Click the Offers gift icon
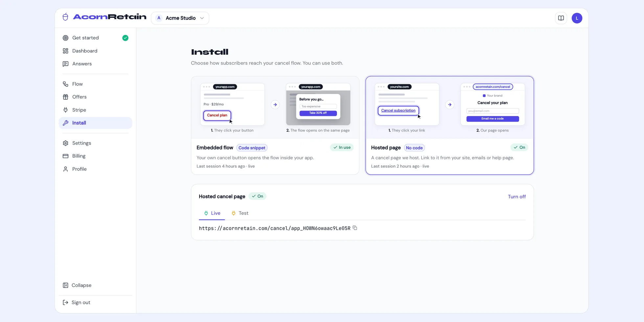The width and height of the screenshot is (644, 322). [x=65, y=97]
